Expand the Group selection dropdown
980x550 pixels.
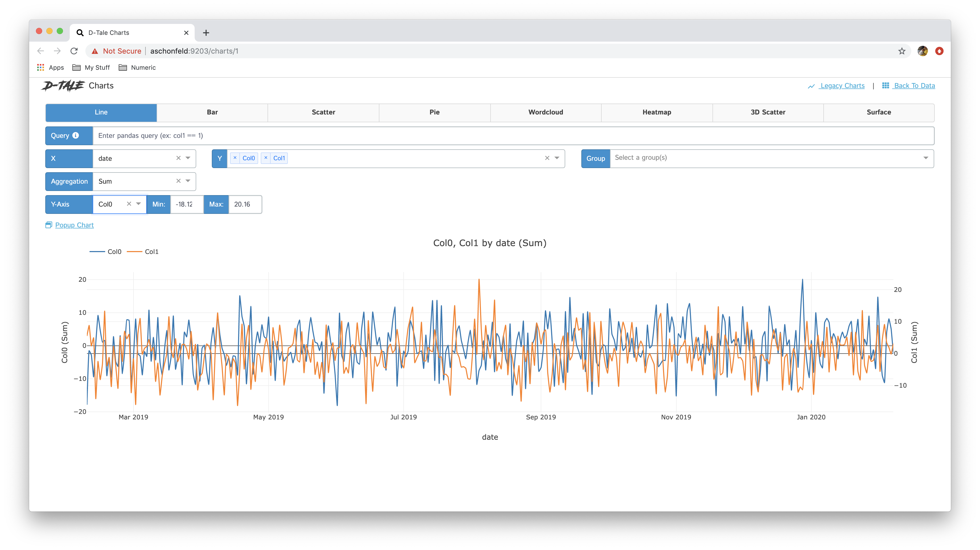tap(926, 158)
